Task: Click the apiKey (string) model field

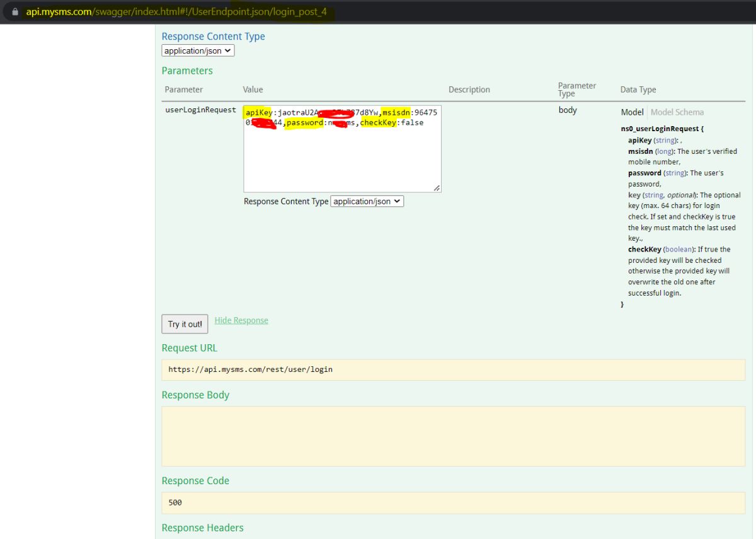Action: point(655,140)
